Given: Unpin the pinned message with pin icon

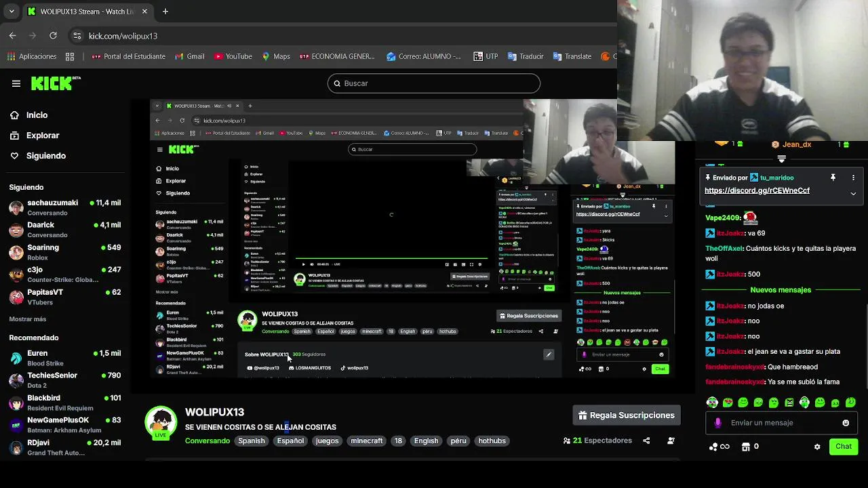Looking at the screenshot, I should pos(833,178).
